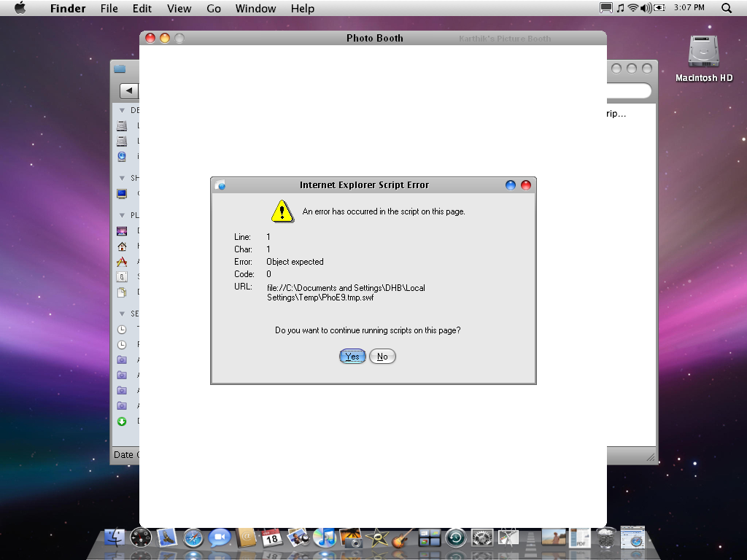Image resolution: width=747 pixels, height=560 pixels.
Task: Click the Finder window search field
Action: [629, 90]
